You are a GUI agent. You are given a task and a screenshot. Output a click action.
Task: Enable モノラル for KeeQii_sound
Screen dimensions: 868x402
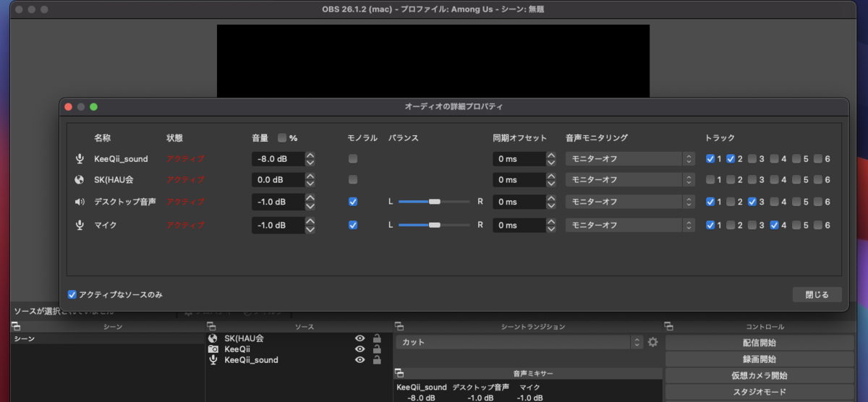(x=353, y=158)
